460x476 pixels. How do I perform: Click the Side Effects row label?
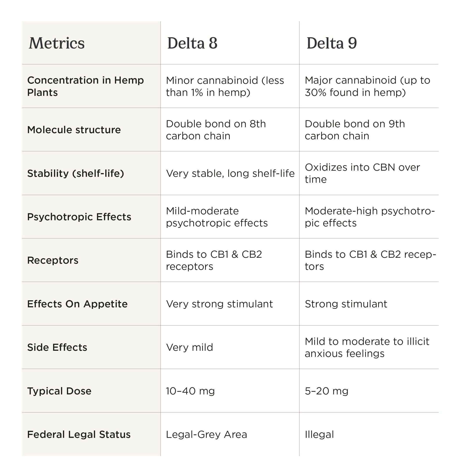click(x=57, y=347)
